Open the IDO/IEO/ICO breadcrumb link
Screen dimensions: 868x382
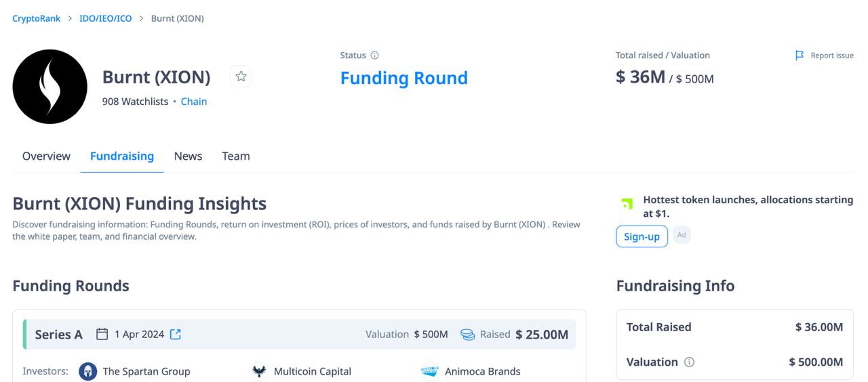[106, 18]
